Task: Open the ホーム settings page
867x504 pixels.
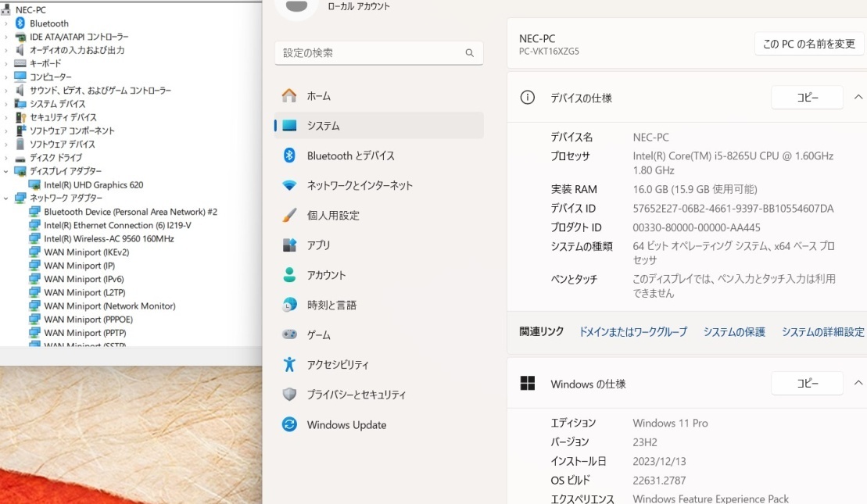Action: (x=378, y=95)
